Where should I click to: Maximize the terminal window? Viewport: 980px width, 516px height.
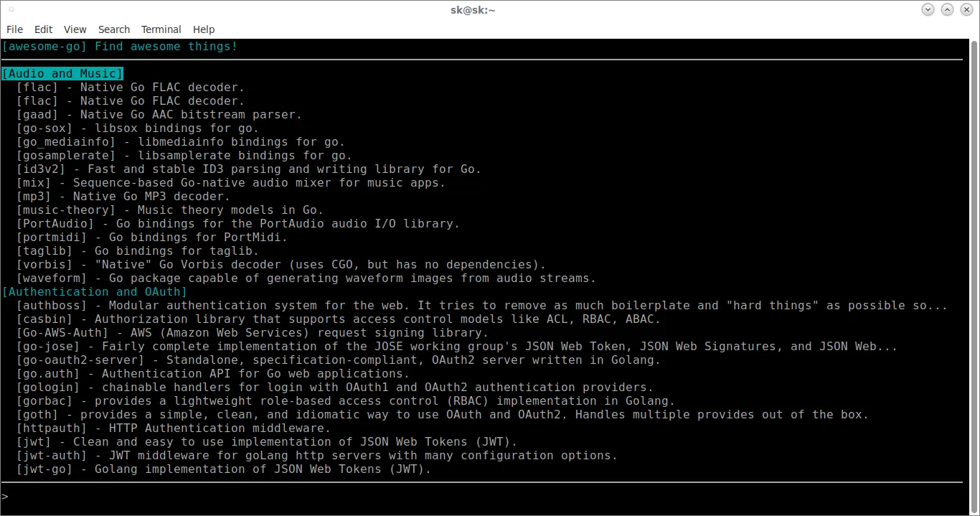948,9
